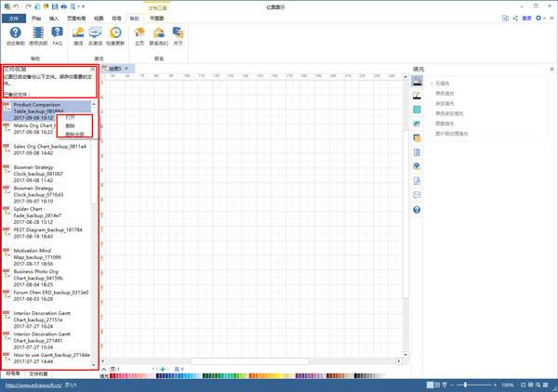This screenshot has width=558, height=392.
Task: Switch to the 文件恢复 file recovery bottom tab
Action: point(38,373)
